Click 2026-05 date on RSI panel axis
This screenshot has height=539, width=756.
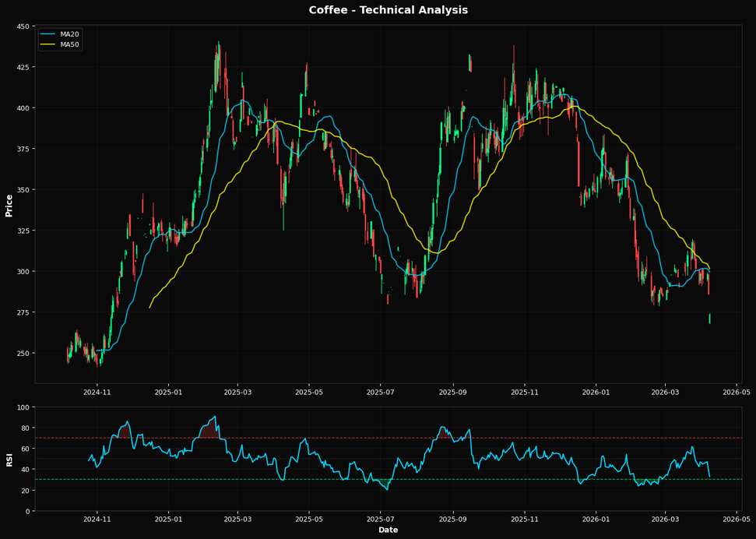tap(737, 520)
